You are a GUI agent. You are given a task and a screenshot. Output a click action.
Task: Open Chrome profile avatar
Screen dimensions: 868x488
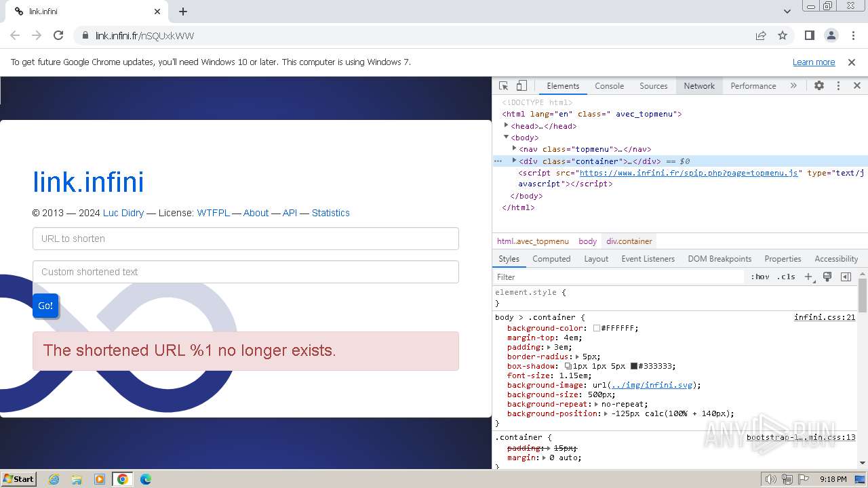coord(831,35)
